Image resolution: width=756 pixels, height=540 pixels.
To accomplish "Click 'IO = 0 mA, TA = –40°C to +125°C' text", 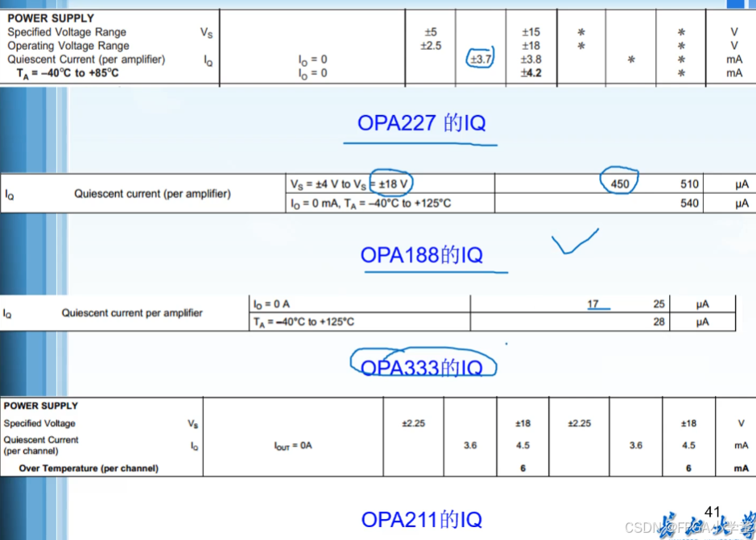I will pos(371,204).
